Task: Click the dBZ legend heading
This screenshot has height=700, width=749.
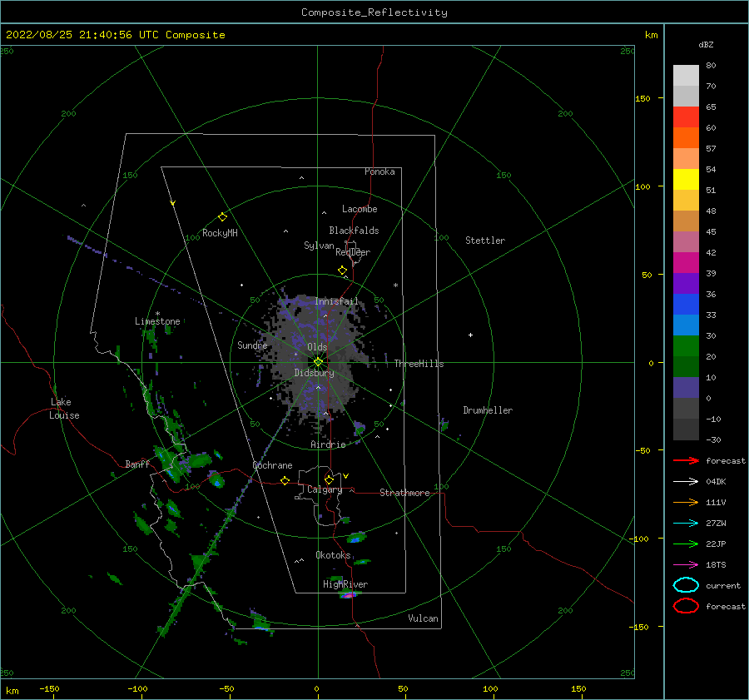Action: tap(706, 44)
